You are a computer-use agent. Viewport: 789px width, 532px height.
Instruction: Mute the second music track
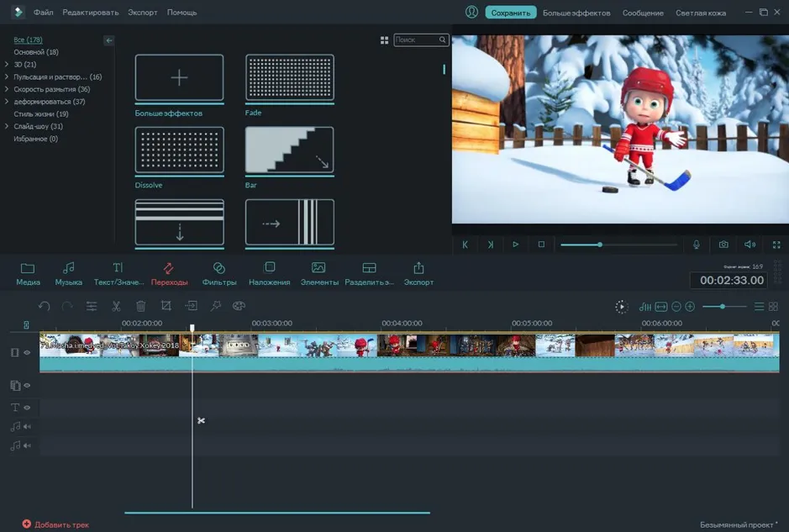27,446
